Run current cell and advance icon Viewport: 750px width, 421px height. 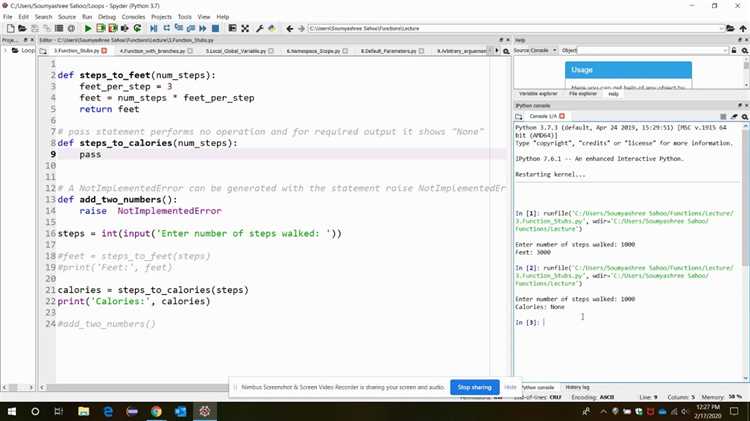pyautogui.click(x=113, y=29)
